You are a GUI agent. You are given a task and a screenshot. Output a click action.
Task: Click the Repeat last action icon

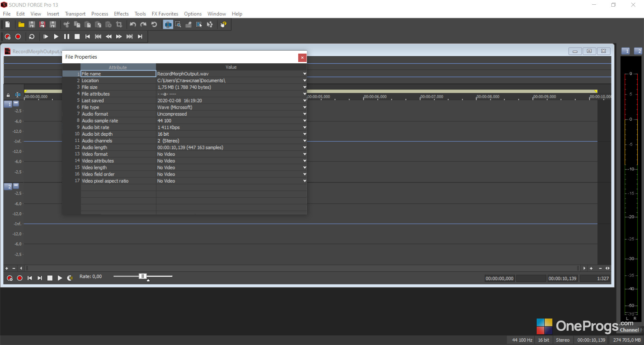pyautogui.click(x=154, y=24)
